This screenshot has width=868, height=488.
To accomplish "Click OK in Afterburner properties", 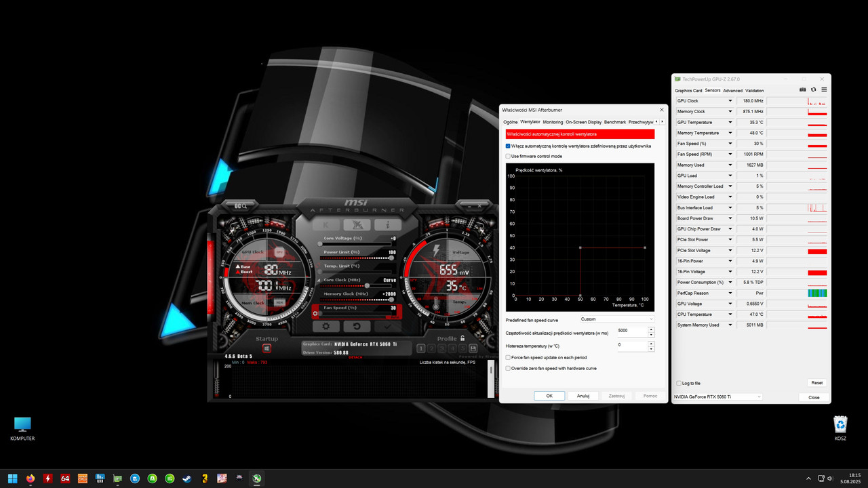I will point(549,396).
